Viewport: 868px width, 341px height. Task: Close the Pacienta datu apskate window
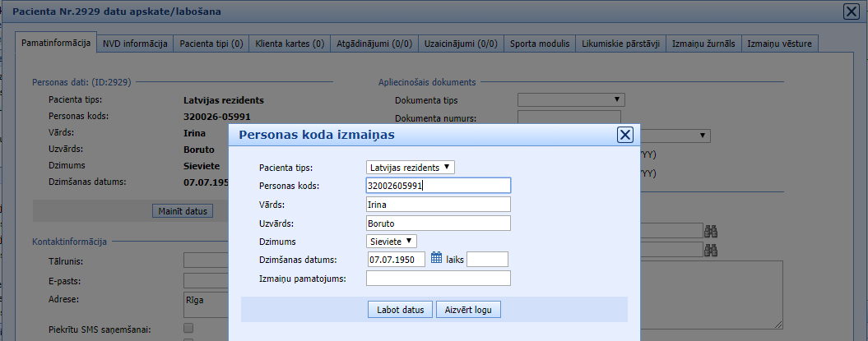point(852,12)
